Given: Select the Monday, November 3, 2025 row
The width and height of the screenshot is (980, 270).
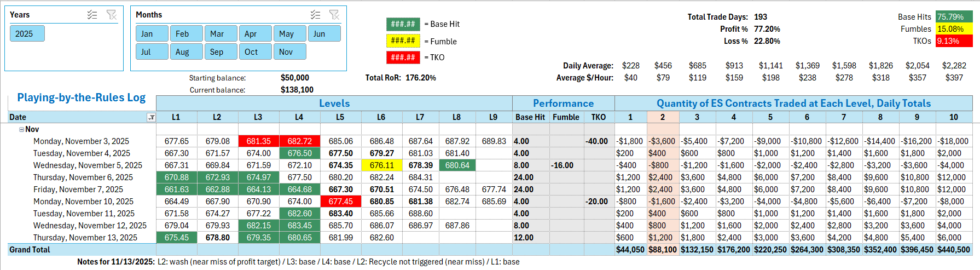Looking at the screenshot, I should 81,141.
